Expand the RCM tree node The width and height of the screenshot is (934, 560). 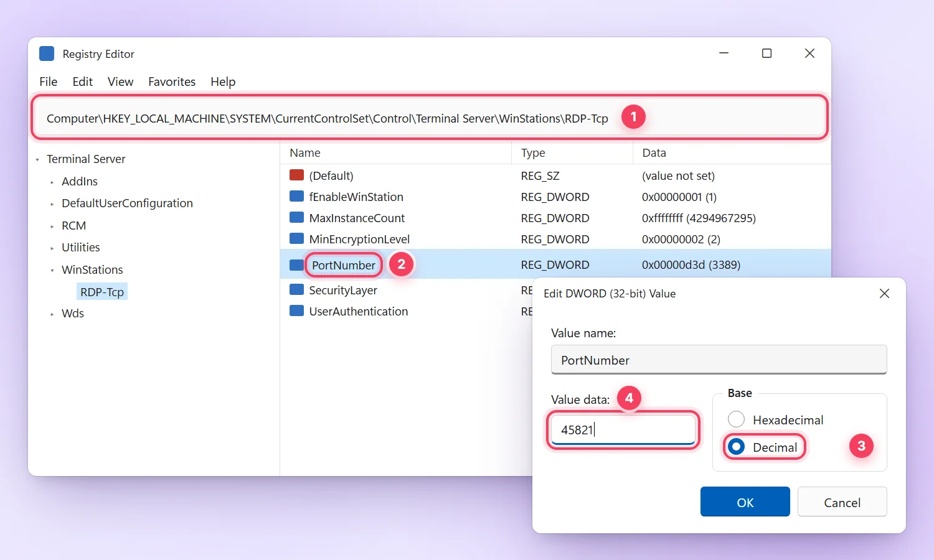pos(52,226)
